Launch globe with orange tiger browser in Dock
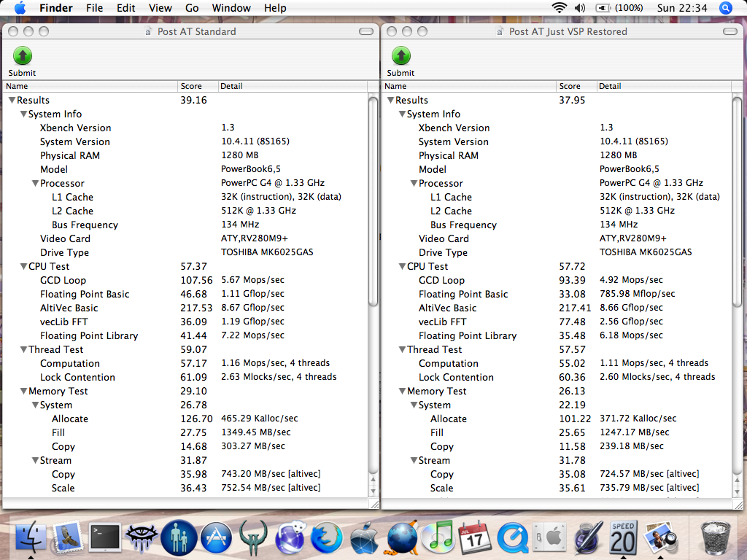Screen dimensions: 747x560 click(402, 538)
